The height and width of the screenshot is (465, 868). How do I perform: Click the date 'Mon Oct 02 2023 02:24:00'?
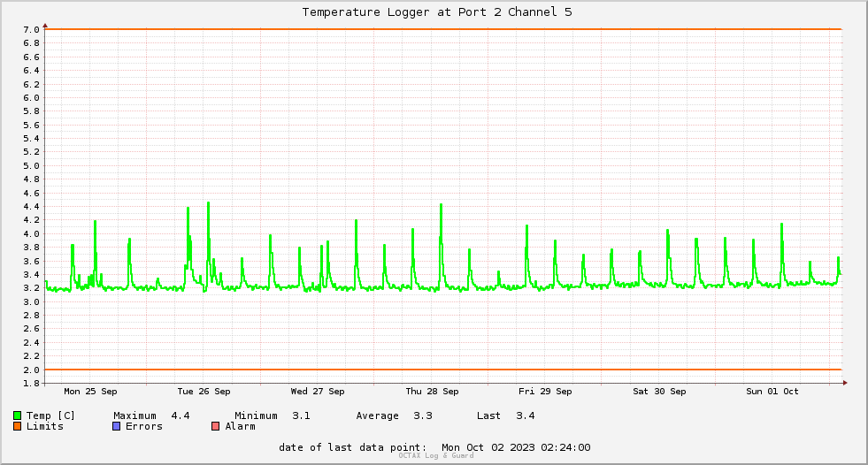click(516, 447)
